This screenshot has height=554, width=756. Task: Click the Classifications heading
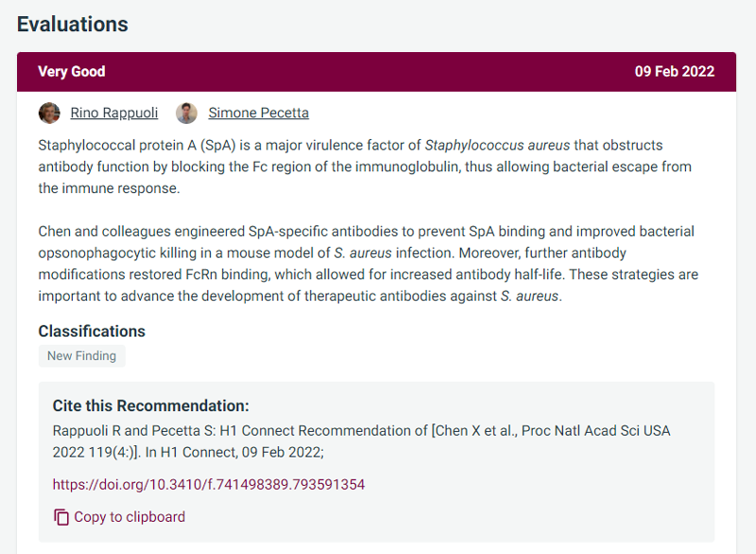92,331
